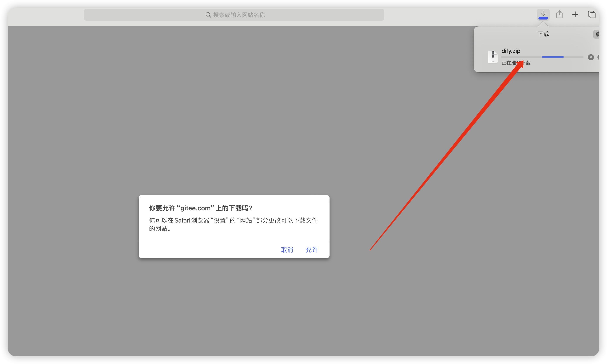Add a new tab with plus icon
The width and height of the screenshot is (607, 364).
click(x=575, y=15)
